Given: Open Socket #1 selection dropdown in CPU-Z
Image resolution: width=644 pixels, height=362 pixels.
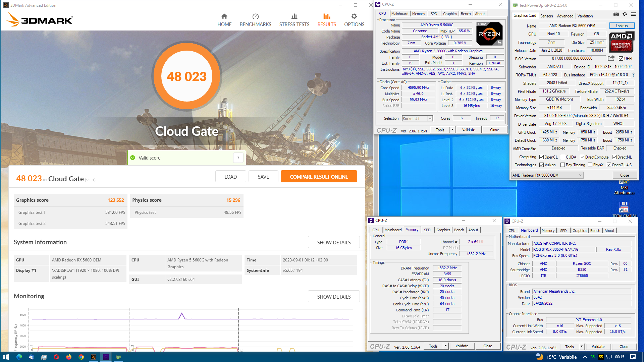Looking at the screenshot, I should pos(418,119).
